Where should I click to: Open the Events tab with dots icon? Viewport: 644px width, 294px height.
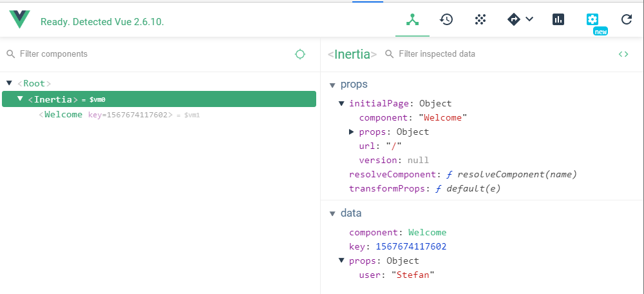(480, 19)
